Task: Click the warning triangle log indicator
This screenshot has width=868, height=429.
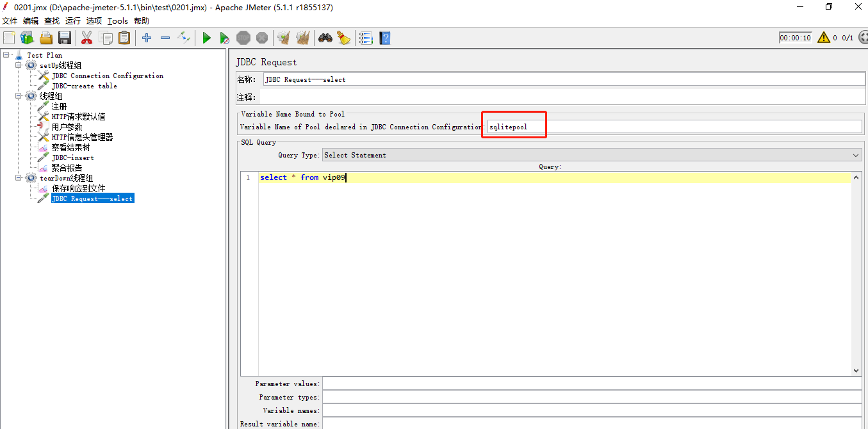Action: (824, 37)
